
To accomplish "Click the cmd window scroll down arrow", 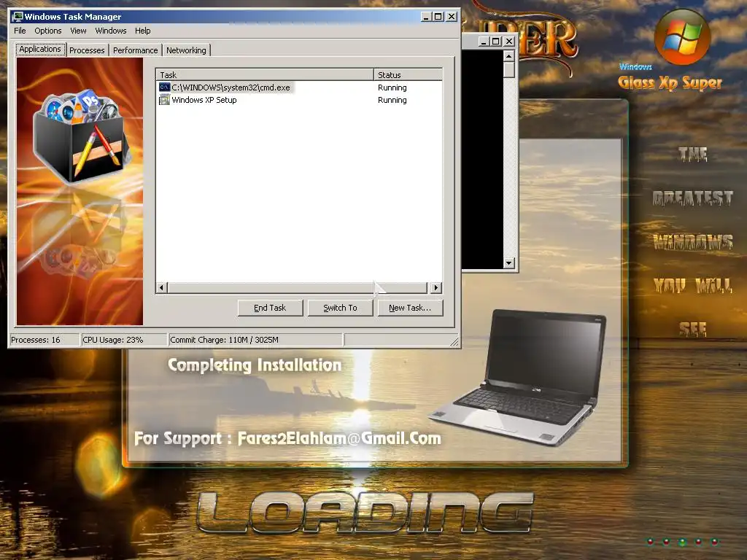I will pyautogui.click(x=508, y=262).
